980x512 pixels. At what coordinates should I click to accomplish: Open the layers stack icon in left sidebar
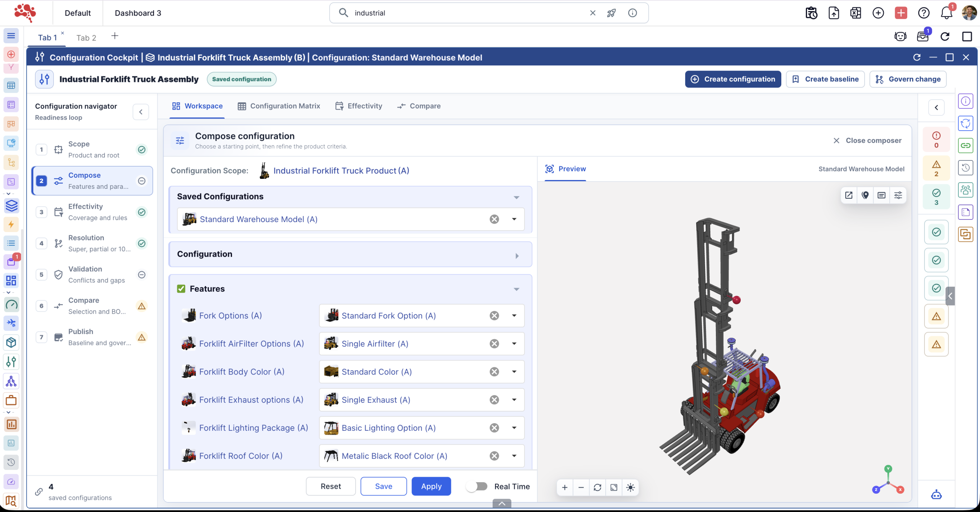pyautogui.click(x=11, y=206)
